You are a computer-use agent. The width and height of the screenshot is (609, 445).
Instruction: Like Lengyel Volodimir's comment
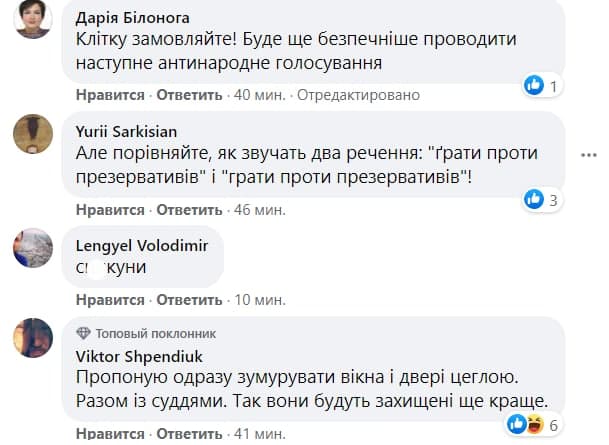[x=103, y=300]
